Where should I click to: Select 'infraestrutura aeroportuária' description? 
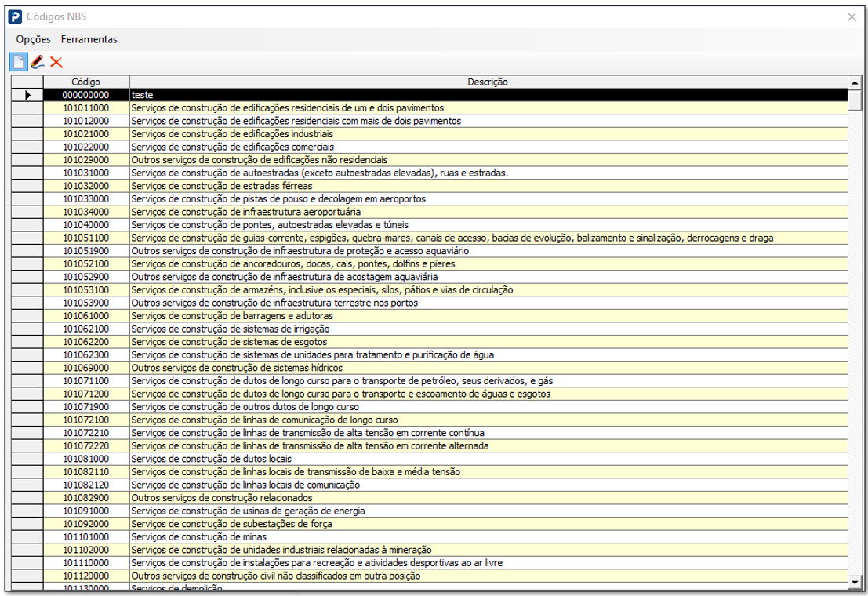click(x=488, y=213)
